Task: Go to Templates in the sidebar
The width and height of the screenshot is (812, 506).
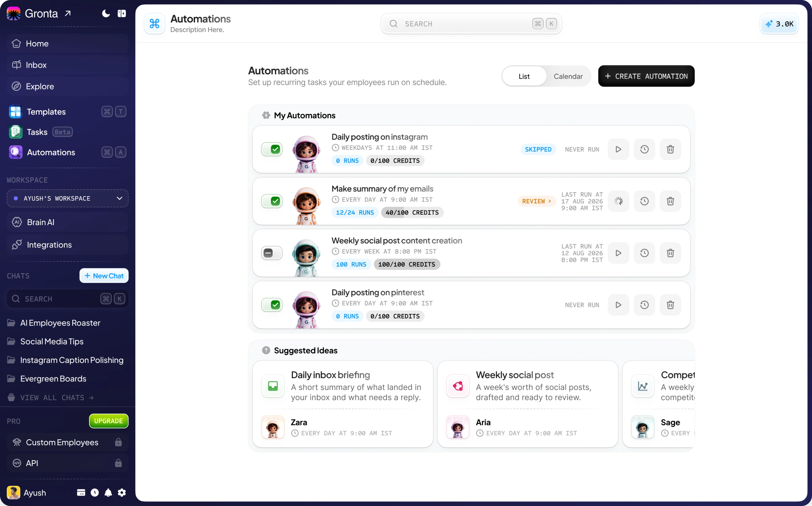Action: pos(67,112)
